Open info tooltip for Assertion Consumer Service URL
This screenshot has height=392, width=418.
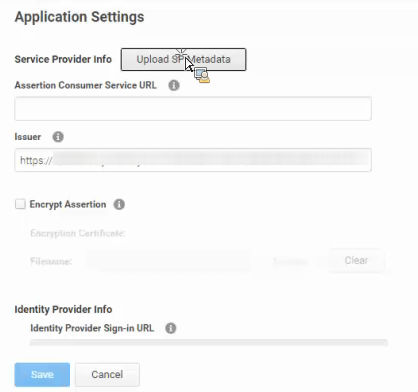[x=174, y=85]
